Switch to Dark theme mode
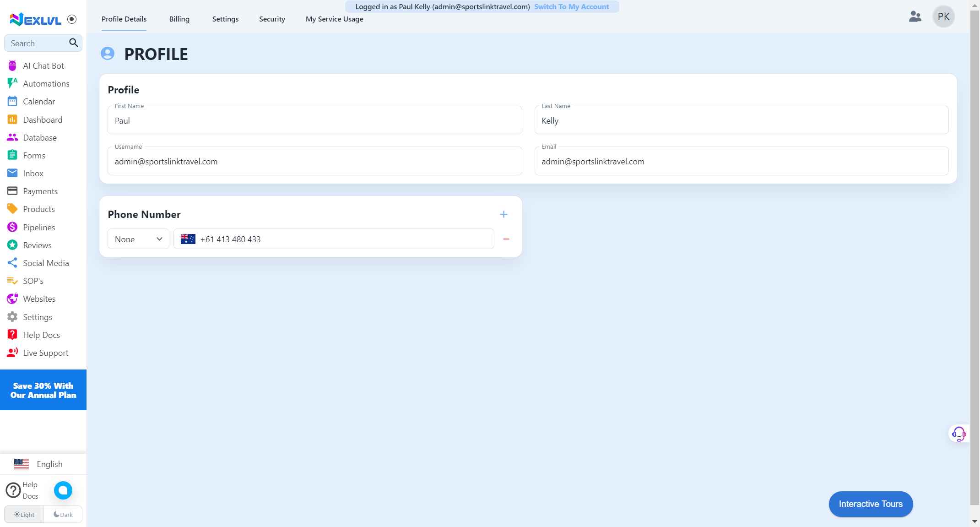980x527 pixels. 63,515
